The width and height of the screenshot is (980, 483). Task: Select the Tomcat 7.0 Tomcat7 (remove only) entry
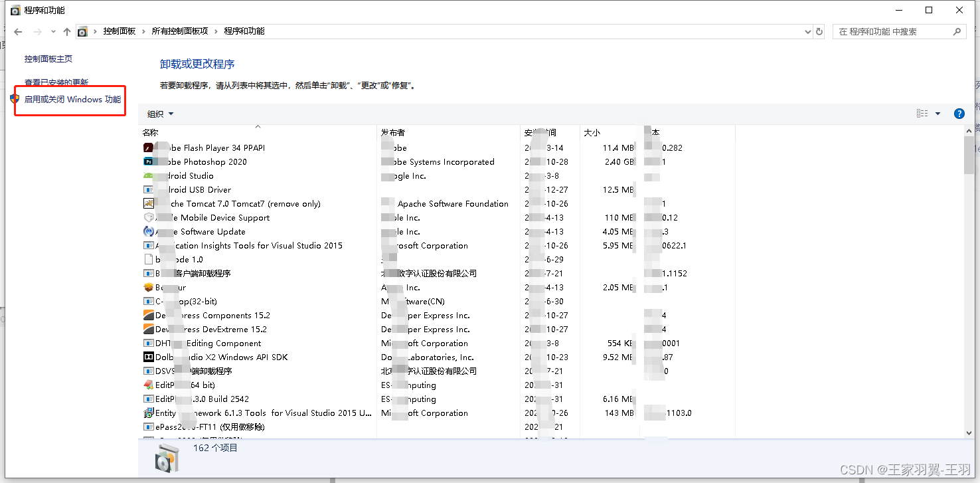[238, 204]
